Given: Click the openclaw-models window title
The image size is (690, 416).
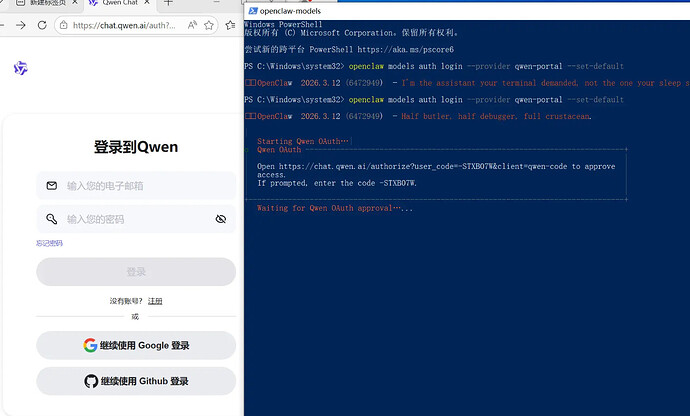Looking at the screenshot, I should (290, 11).
